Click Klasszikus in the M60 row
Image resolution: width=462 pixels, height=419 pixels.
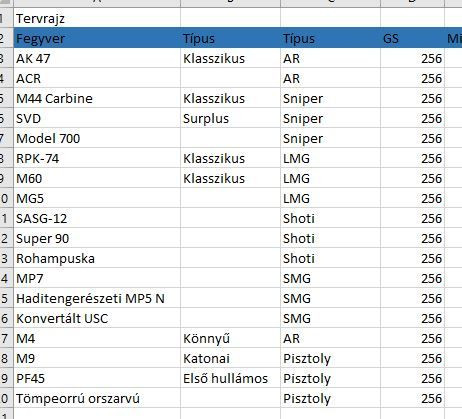(x=230, y=178)
